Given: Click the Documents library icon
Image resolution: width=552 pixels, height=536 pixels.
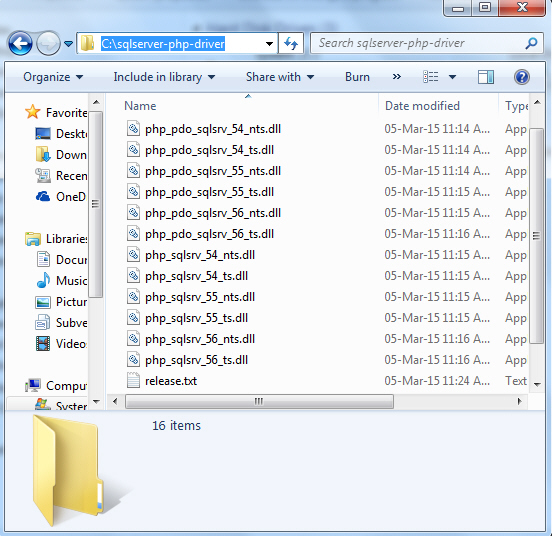Looking at the screenshot, I should [x=43, y=259].
